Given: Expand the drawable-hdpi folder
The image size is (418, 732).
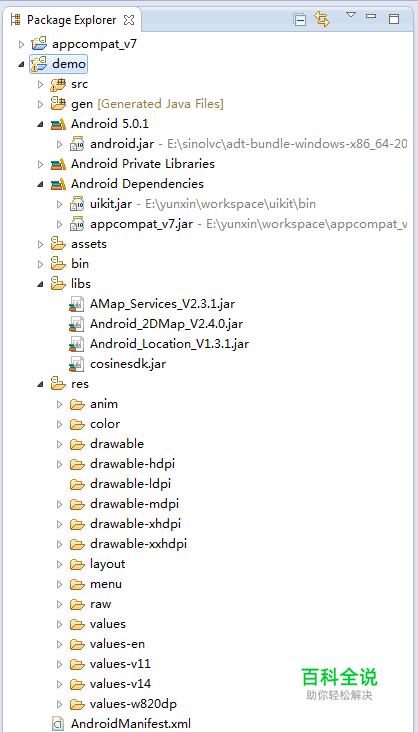Looking at the screenshot, I should pos(59,464).
